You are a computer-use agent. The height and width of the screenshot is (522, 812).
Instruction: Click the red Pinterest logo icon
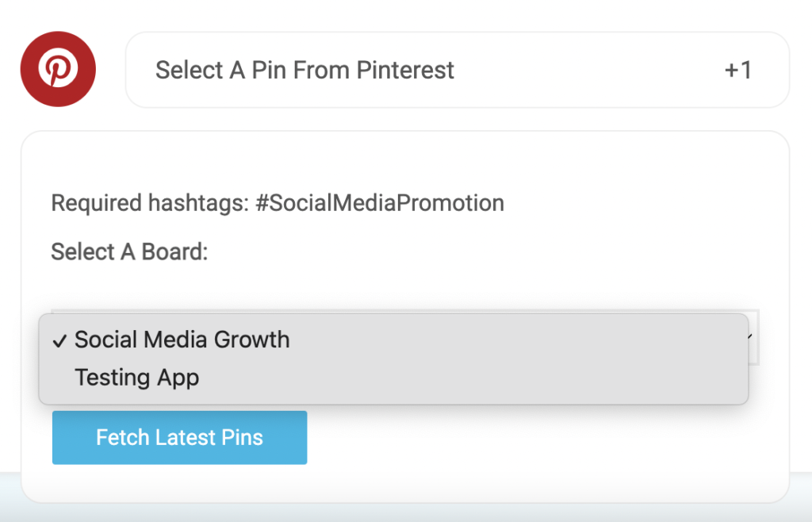(x=58, y=69)
